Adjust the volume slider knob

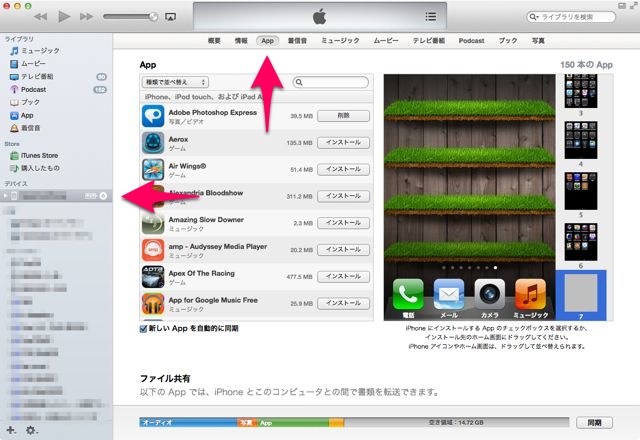[x=153, y=17]
